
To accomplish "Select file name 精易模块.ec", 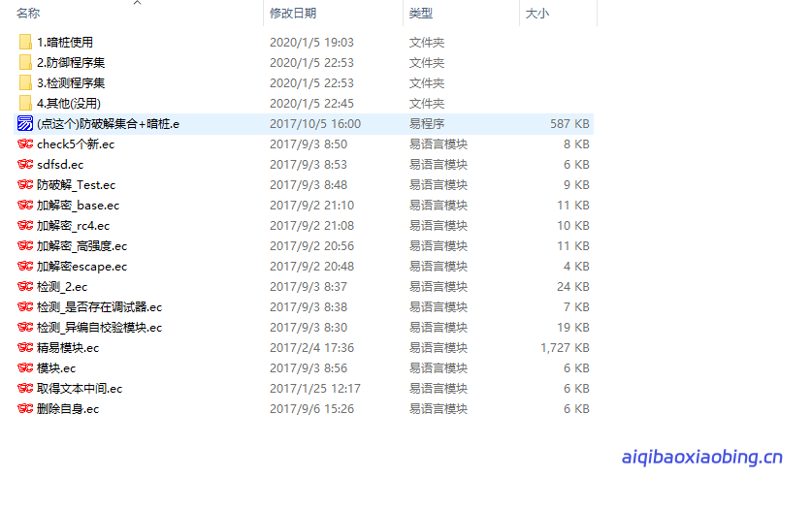I will click(68, 348).
